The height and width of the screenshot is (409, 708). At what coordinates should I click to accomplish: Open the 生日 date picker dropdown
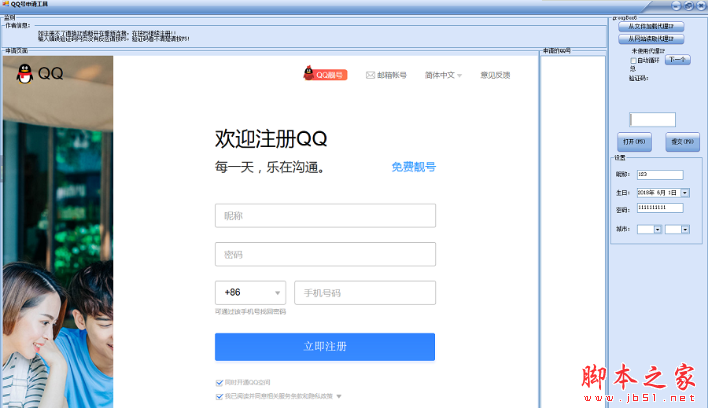point(685,193)
